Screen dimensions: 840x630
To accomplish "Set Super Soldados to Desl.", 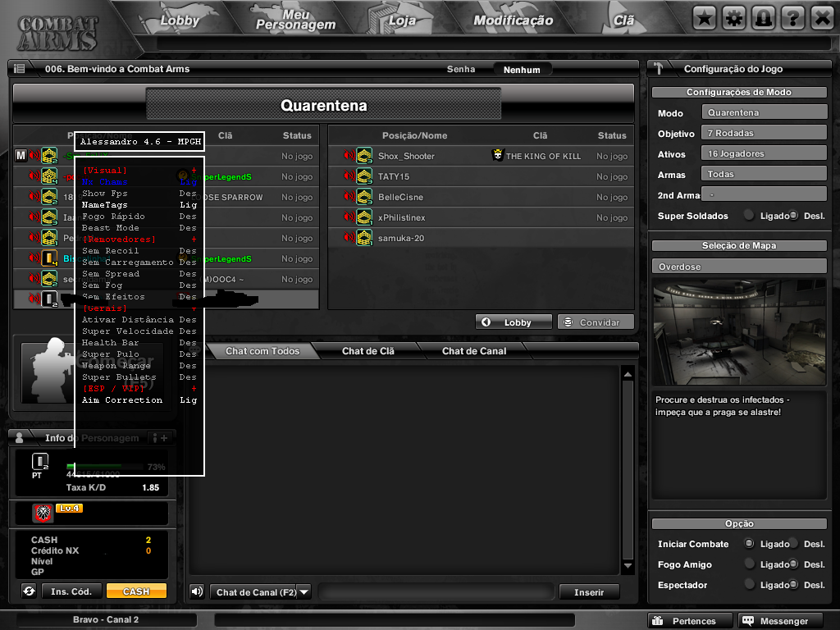I will (x=793, y=216).
